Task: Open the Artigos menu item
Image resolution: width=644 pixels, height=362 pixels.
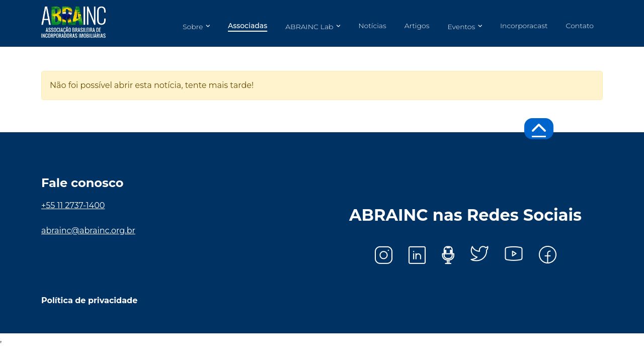Action: tap(417, 26)
